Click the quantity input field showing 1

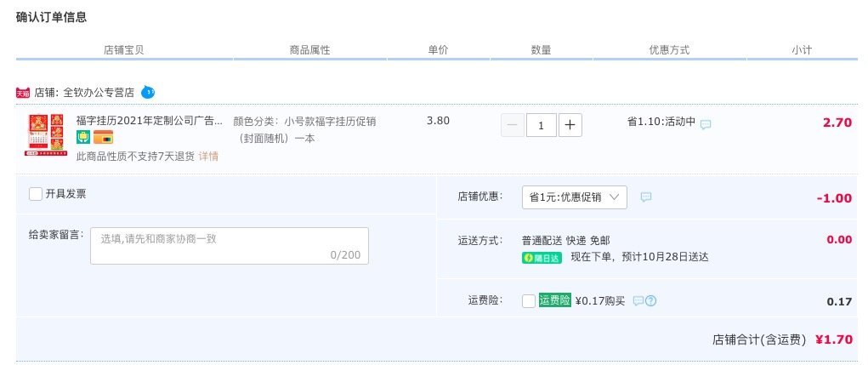point(541,125)
